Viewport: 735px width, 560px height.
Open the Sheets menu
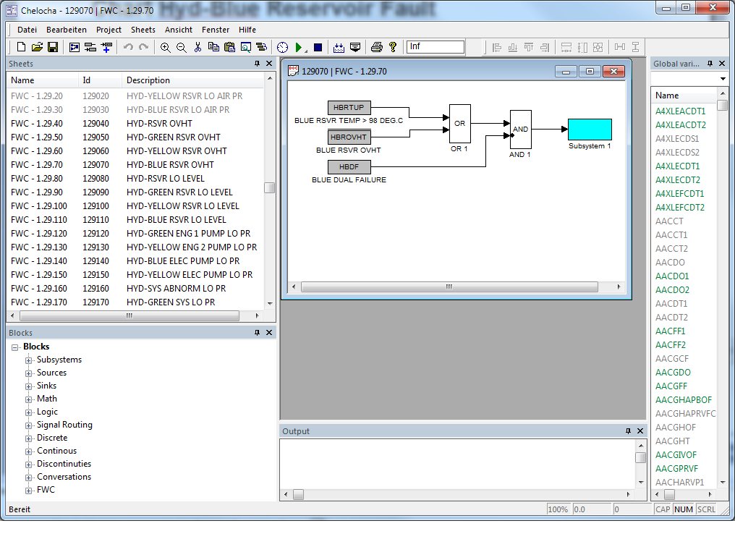(143, 30)
